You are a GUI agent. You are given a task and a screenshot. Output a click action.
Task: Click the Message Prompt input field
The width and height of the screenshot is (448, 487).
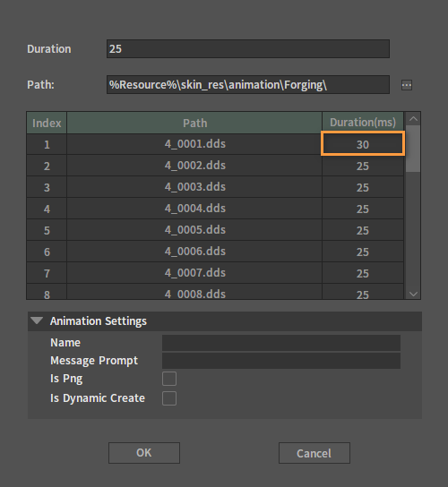[x=281, y=361]
